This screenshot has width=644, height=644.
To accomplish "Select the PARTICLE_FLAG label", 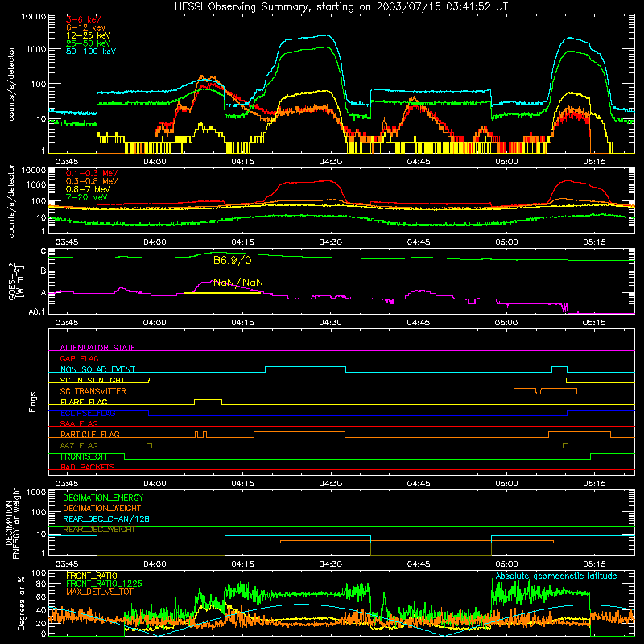I will (90, 434).
